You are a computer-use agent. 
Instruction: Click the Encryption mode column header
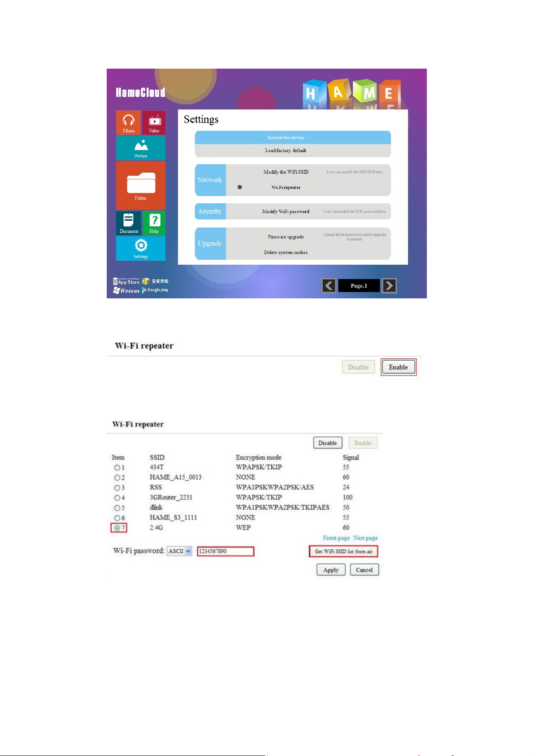tap(259, 458)
